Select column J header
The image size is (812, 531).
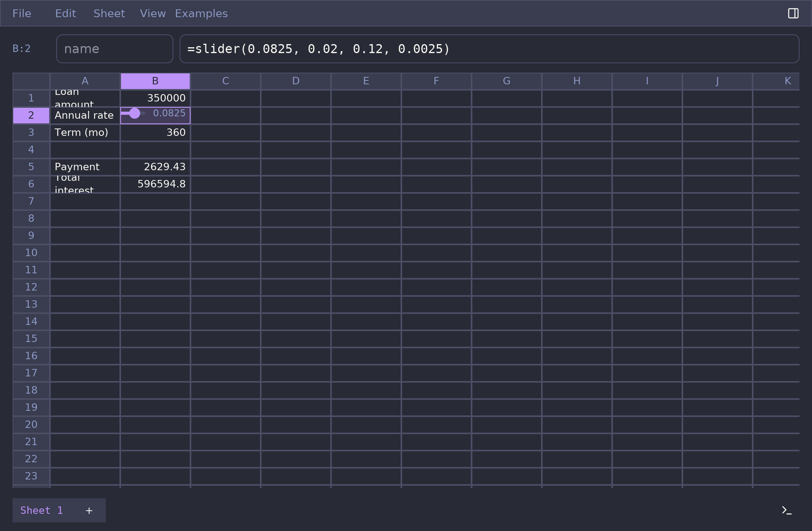pos(718,81)
